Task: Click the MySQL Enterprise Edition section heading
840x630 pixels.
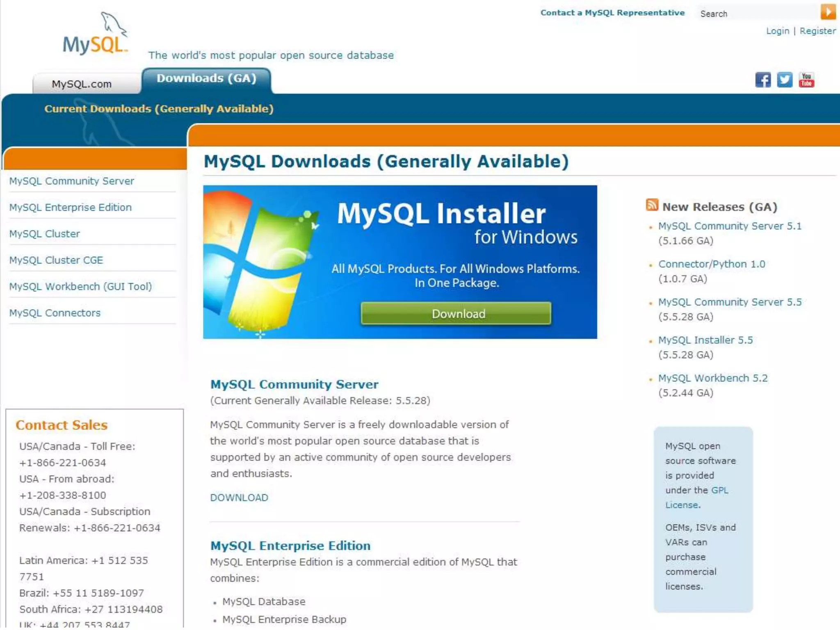Action: click(x=290, y=546)
